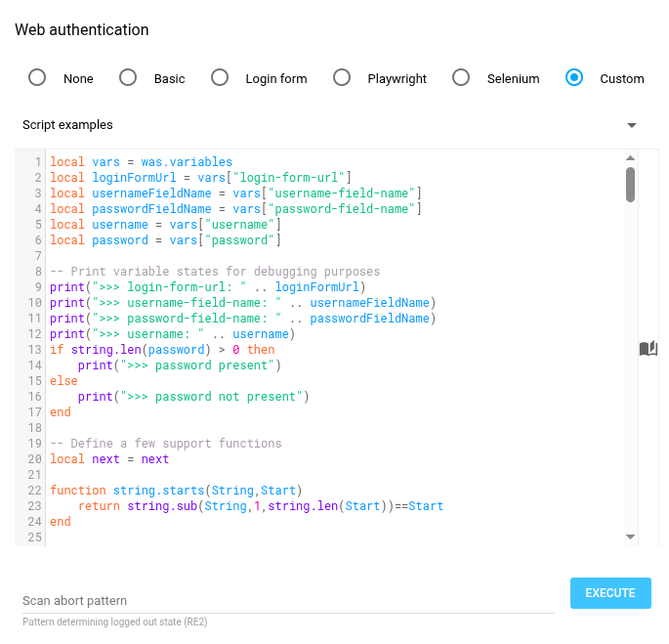Click the code editor vertical scrollbar thumb

click(630, 184)
